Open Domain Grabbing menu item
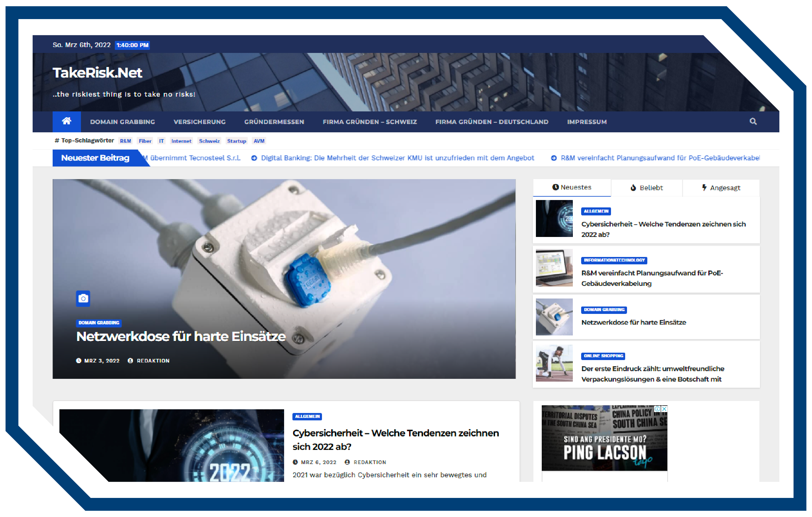Image resolution: width=812 pixels, height=517 pixels. point(123,122)
